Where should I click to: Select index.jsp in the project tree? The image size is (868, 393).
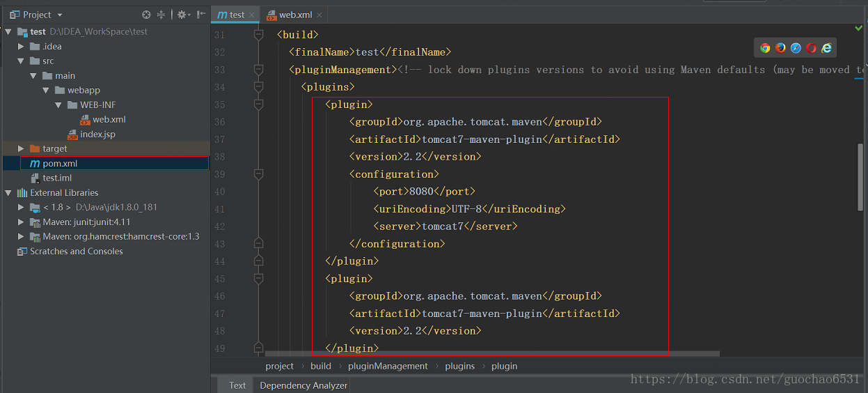click(97, 134)
